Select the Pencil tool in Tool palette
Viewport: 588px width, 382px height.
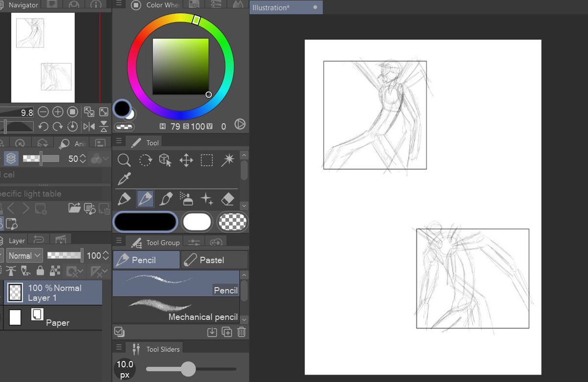point(145,199)
